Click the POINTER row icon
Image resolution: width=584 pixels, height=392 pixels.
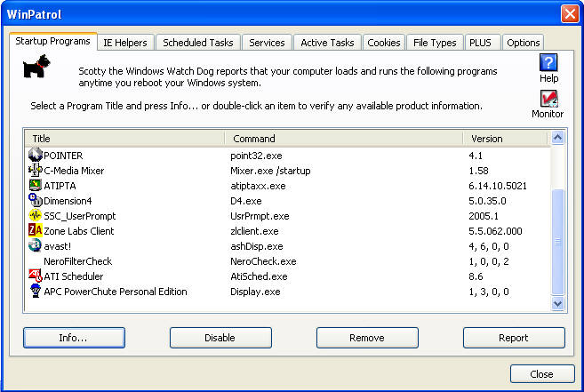(x=36, y=155)
